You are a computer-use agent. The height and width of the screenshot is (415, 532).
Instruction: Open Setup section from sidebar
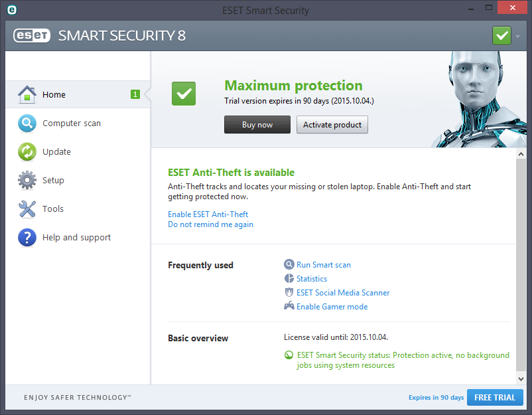(x=53, y=181)
